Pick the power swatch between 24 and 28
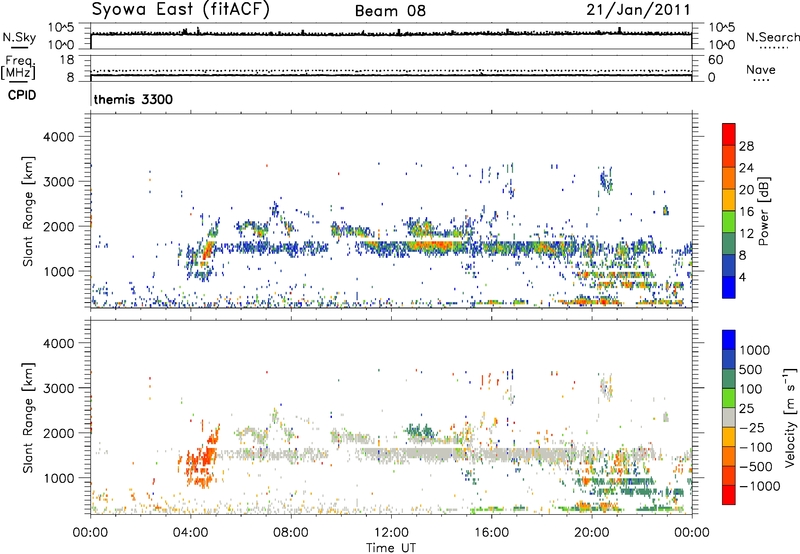The width and height of the screenshot is (800, 554). coord(729,156)
